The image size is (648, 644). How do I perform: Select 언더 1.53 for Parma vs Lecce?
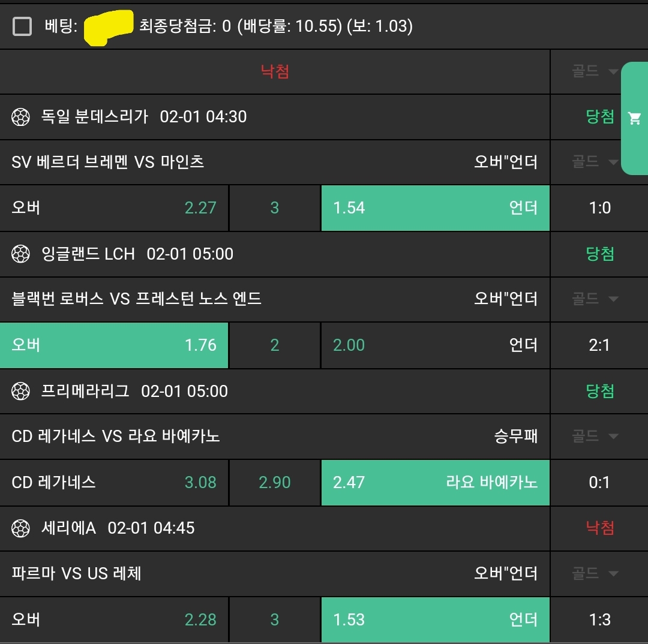click(x=435, y=619)
